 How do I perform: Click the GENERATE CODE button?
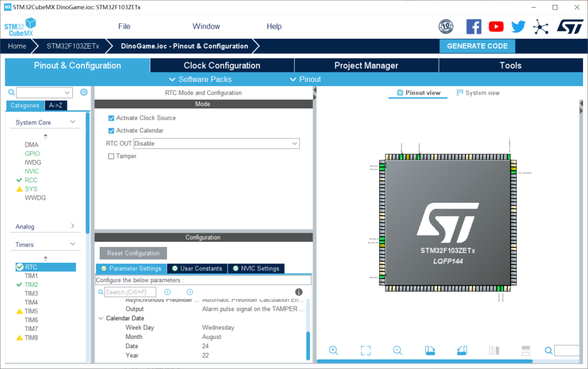(x=477, y=46)
